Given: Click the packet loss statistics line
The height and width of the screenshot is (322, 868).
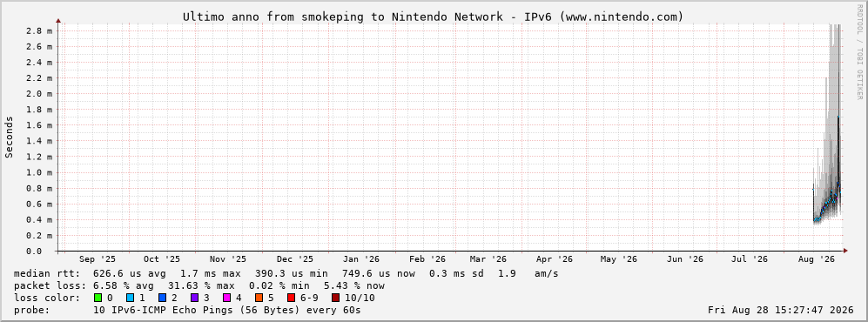Looking at the screenshot, I should click(198, 286).
